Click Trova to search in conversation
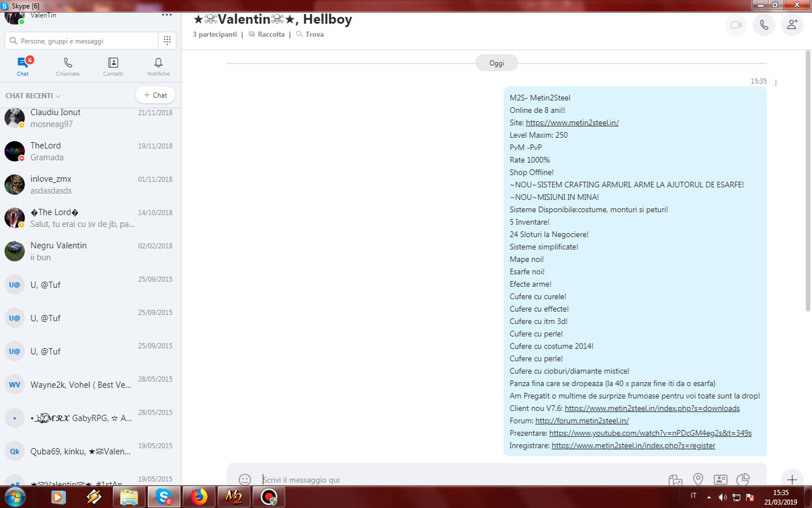The height and width of the screenshot is (508, 812). pos(310,34)
